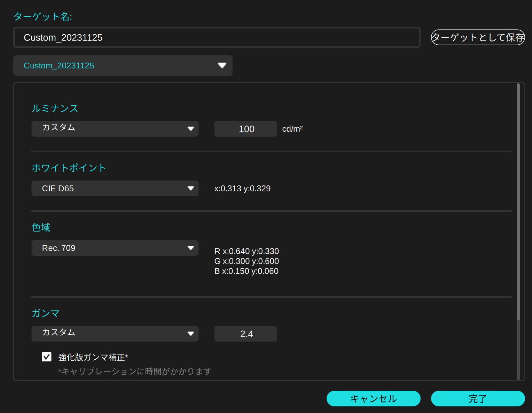This screenshot has height=413, width=532.
Task: Open the Custom_20231125 target preset dropdown
Action: click(123, 66)
